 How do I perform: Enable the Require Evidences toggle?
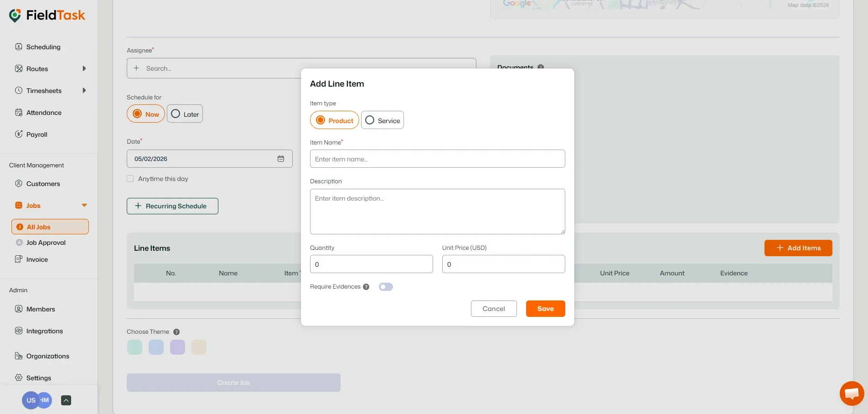click(x=386, y=287)
